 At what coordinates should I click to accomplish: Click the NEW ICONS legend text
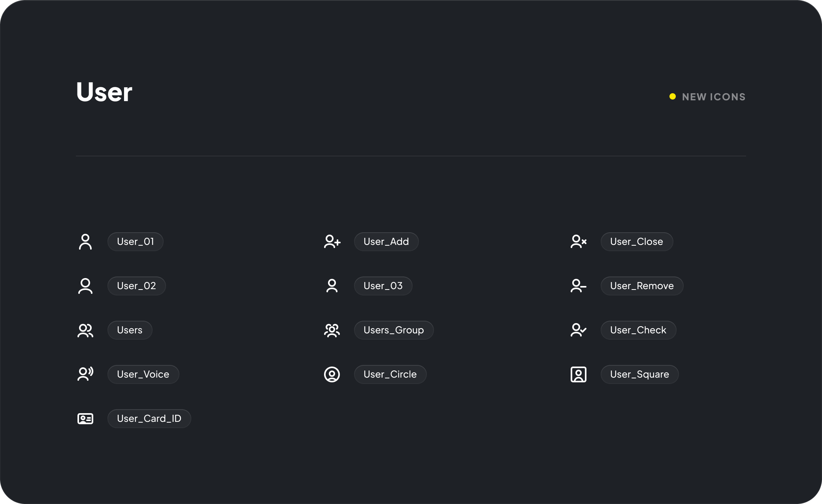[x=714, y=97]
